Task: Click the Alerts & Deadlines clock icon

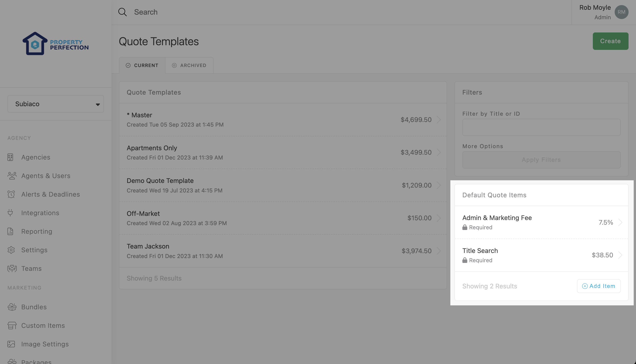Action: [x=11, y=194]
